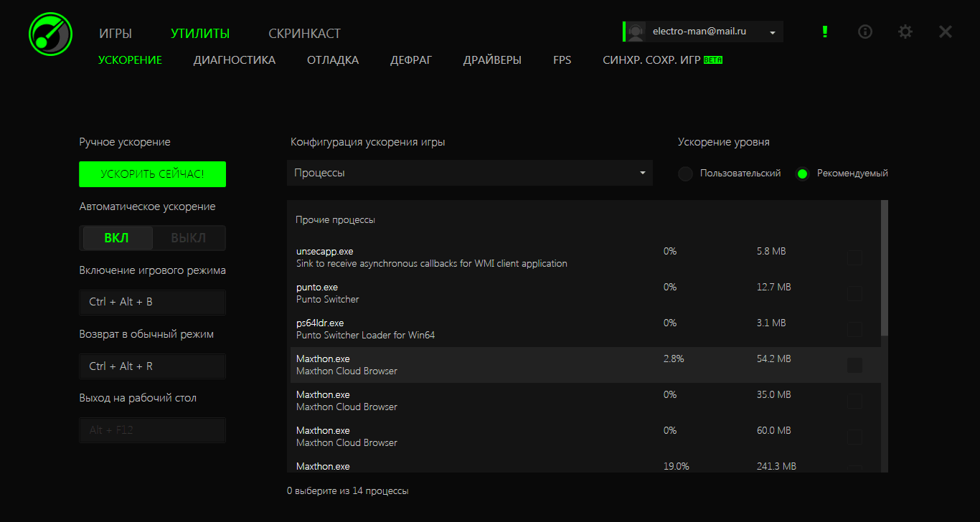Click the Razer Game Booster logo icon

(x=51, y=33)
